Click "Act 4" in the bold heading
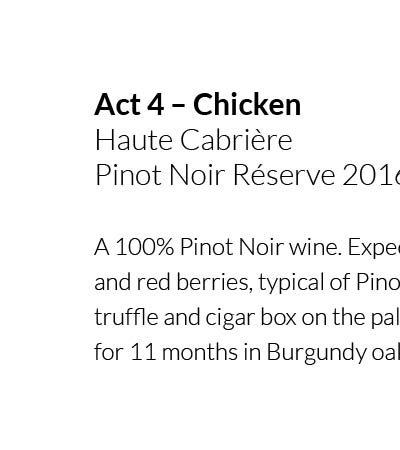The image size is (400, 450). pos(129,104)
